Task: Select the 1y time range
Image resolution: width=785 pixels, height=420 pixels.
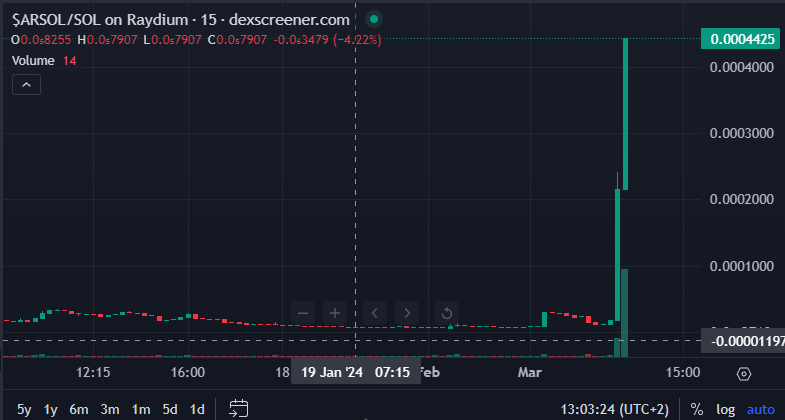Action: pos(51,409)
